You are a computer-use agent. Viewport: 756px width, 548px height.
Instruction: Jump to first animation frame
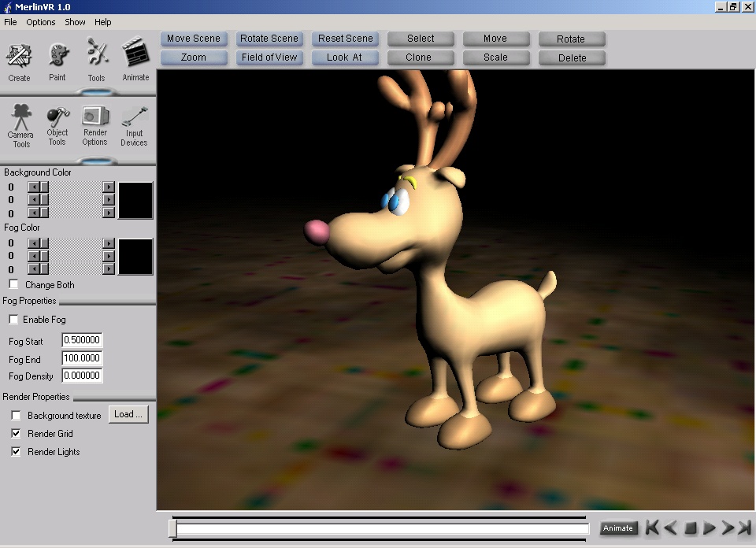(x=652, y=528)
